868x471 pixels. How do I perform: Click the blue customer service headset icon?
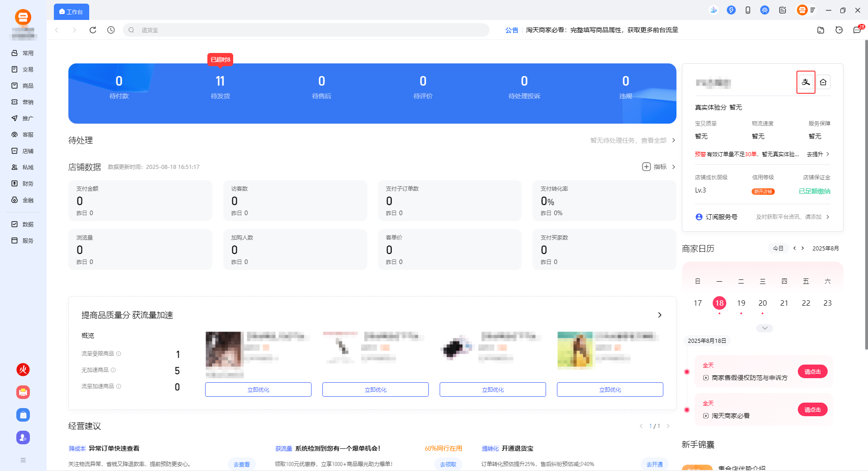tap(765, 10)
